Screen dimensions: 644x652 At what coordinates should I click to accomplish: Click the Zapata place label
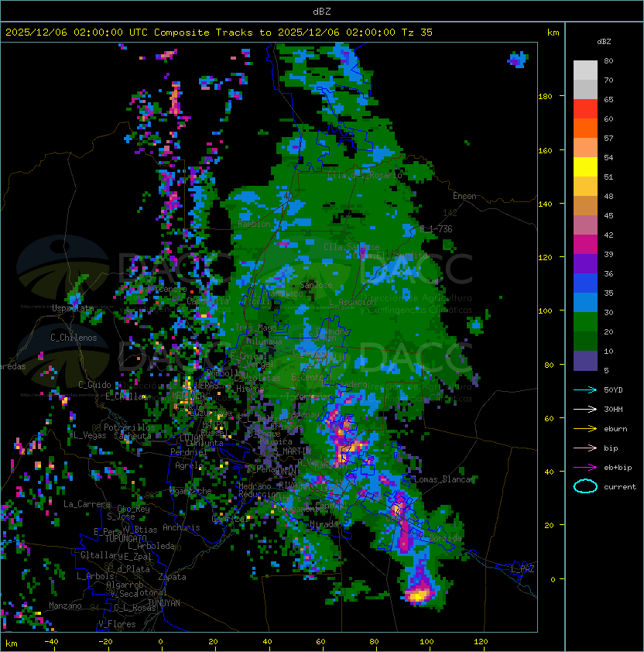point(172,577)
